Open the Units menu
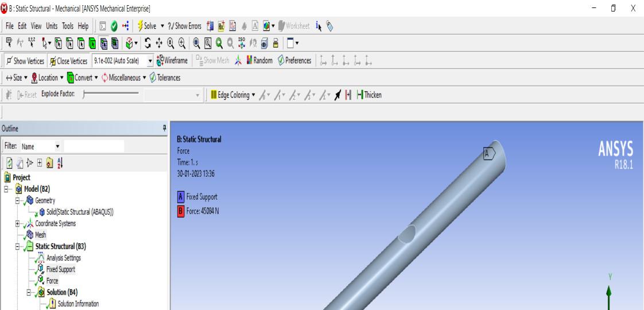The height and width of the screenshot is (310, 644). (52, 26)
